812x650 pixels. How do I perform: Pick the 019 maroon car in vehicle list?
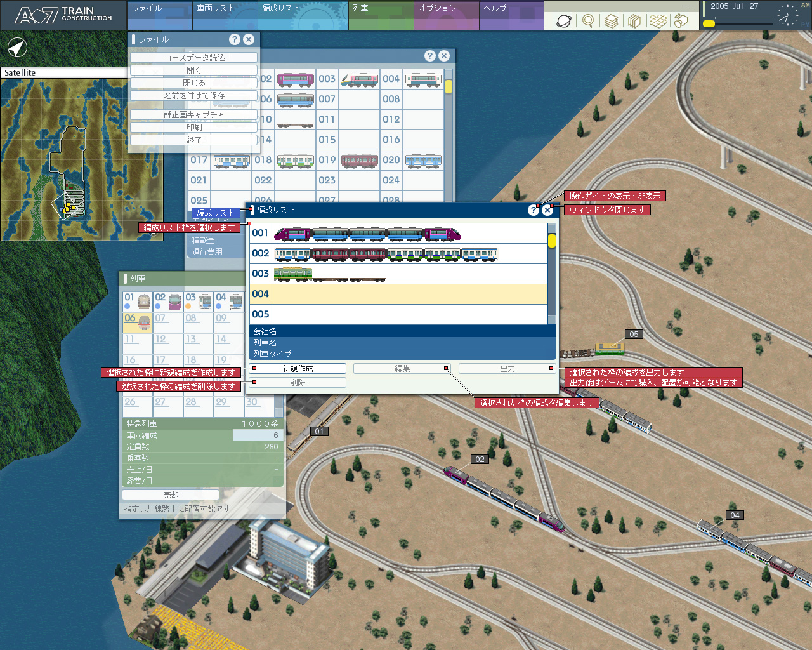pyautogui.click(x=359, y=161)
